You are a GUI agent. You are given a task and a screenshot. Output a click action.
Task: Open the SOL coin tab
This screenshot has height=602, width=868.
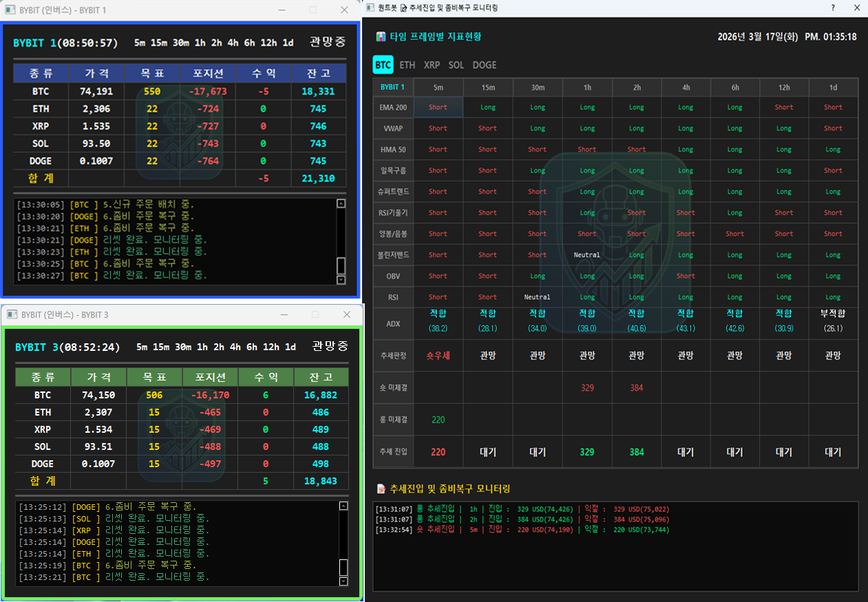[x=456, y=65]
